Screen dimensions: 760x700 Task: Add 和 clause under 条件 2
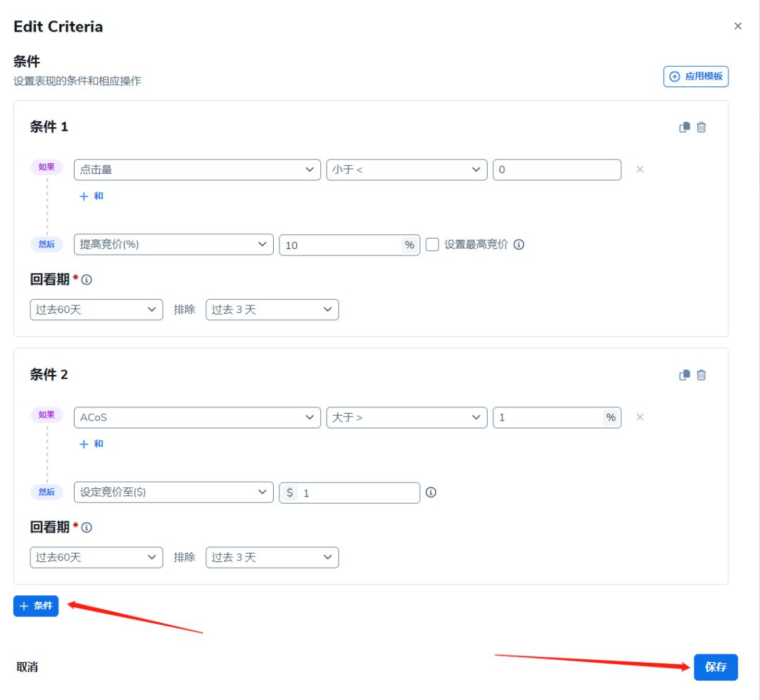coord(91,444)
